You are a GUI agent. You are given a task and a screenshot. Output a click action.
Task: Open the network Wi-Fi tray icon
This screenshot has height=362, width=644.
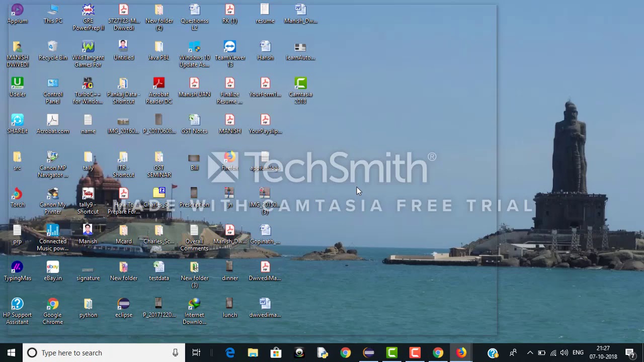pos(553,353)
